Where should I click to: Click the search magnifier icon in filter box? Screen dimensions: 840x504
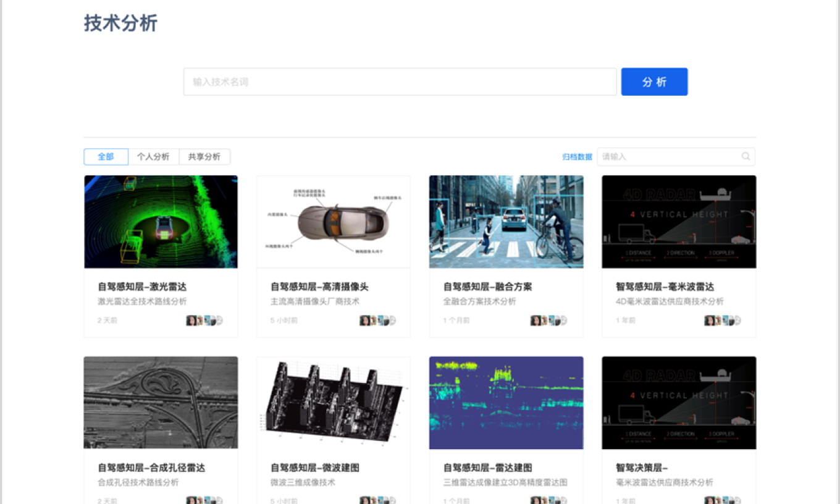[745, 157]
